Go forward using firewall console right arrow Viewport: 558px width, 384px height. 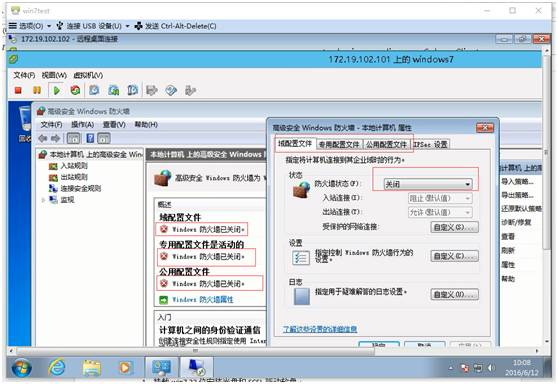[x=56, y=138]
